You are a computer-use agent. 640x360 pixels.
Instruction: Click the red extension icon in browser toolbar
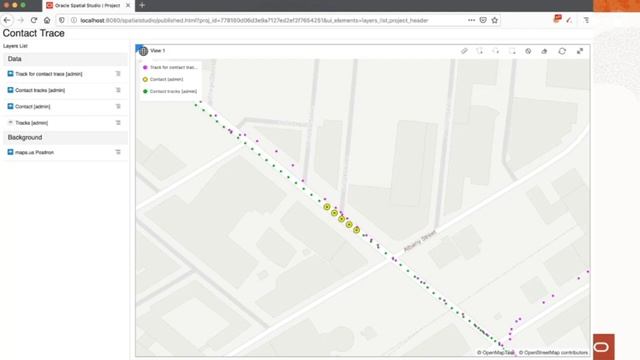pyautogui.click(x=557, y=19)
